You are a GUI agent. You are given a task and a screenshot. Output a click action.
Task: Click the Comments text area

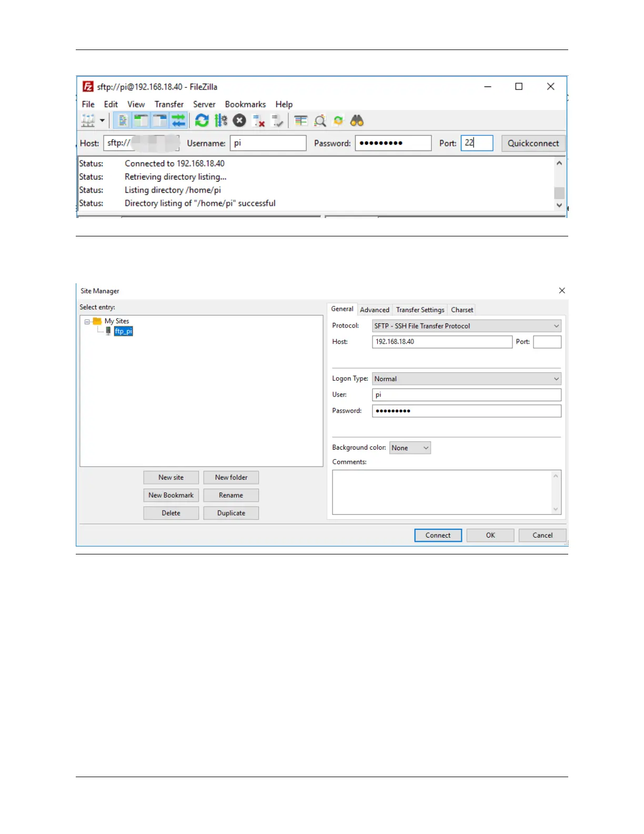pos(447,492)
